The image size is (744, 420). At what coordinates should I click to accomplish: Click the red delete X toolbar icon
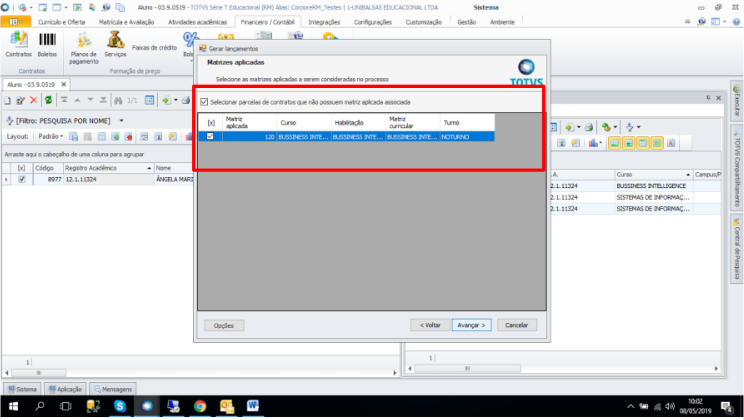pyautogui.click(x=33, y=101)
